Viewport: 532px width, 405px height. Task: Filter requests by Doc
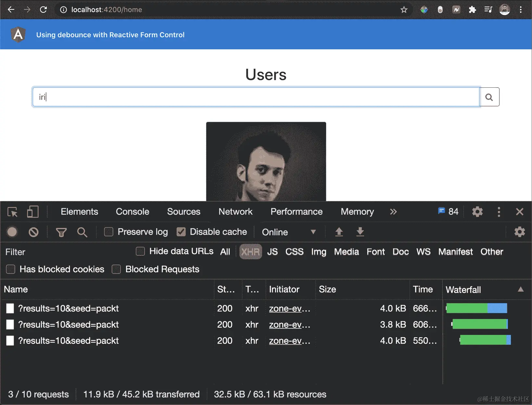click(401, 252)
